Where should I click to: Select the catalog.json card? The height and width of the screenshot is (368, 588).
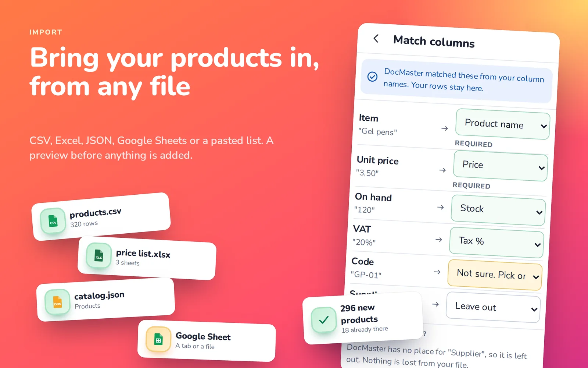[x=106, y=300]
